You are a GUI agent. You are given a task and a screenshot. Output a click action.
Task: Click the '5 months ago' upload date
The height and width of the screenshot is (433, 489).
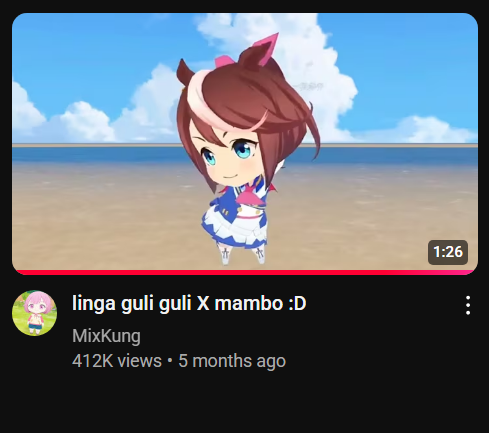click(x=232, y=361)
